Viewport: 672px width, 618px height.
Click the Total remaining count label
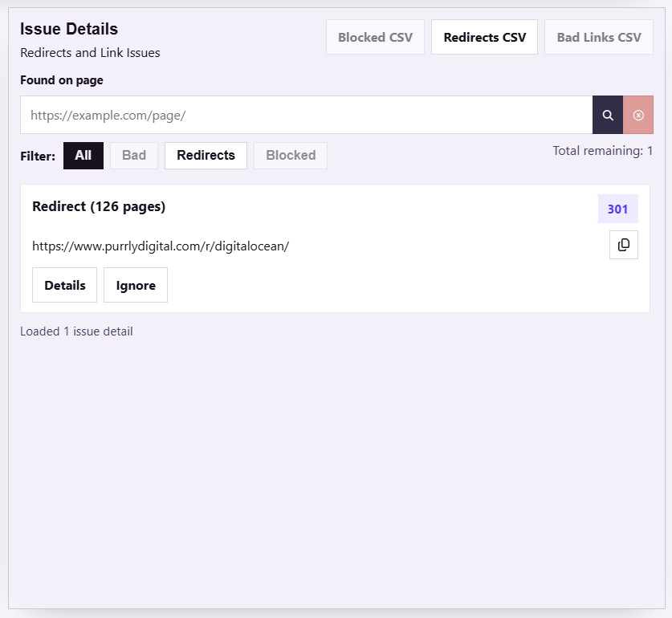click(x=603, y=150)
